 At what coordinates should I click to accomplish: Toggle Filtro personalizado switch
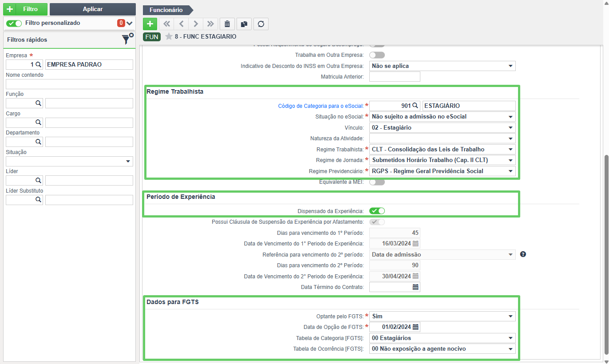pos(14,23)
